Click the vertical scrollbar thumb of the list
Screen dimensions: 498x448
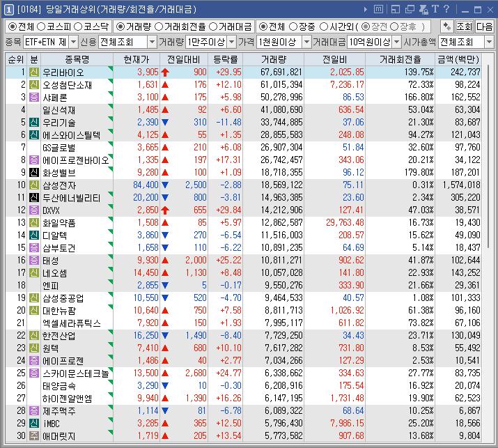(x=488, y=155)
